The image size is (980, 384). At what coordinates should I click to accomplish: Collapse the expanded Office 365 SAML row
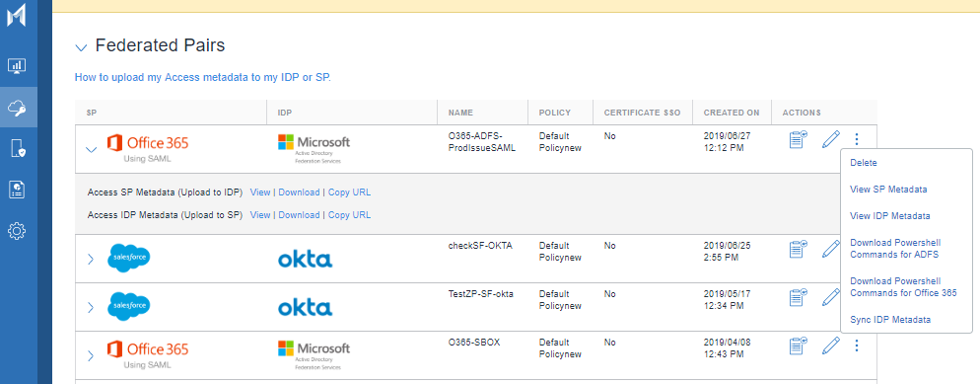pyautogui.click(x=92, y=149)
